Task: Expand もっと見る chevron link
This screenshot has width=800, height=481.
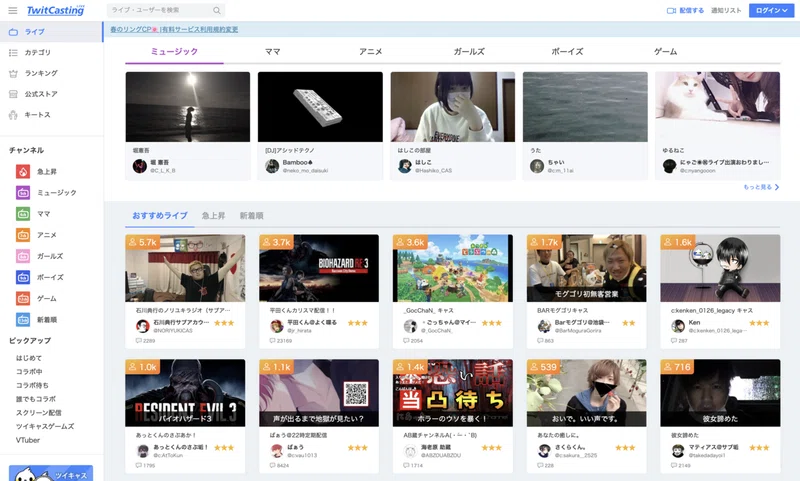Action: click(761, 187)
